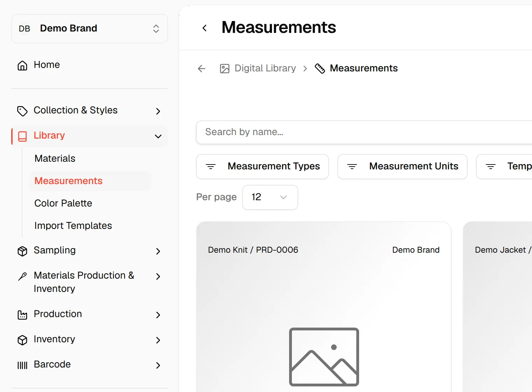Go to Home in the sidebar
The width and height of the screenshot is (532, 392).
pyautogui.click(x=47, y=65)
